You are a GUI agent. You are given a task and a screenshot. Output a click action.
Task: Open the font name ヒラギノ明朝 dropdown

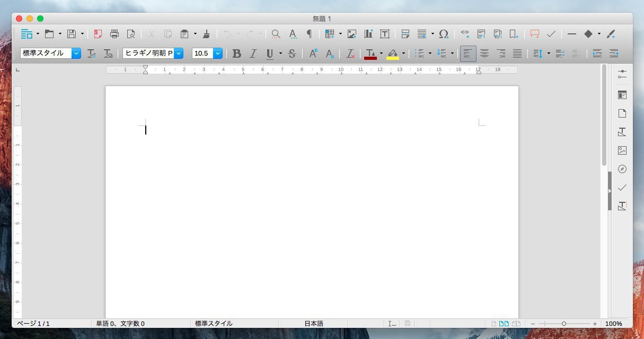[x=179, y=53]
